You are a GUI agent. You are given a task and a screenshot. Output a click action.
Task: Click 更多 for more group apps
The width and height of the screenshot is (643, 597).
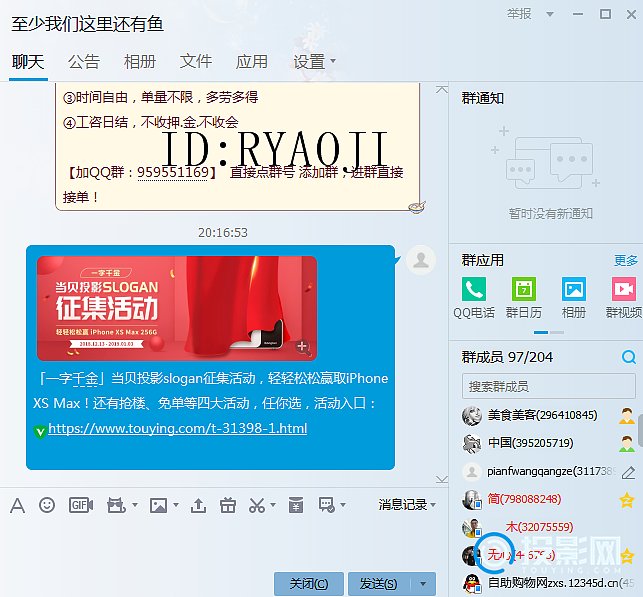point(626,260)
